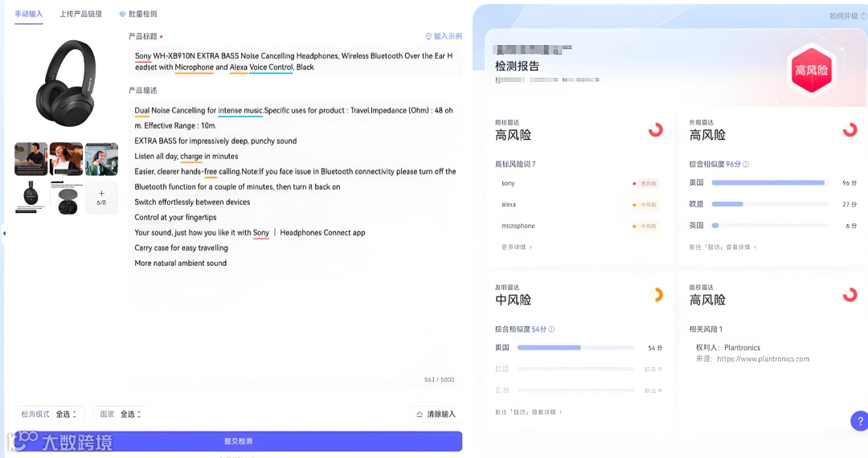This screenshot has height=458, width=868.
Task: Select the 'sony' risk word row
Action: [x=579, y=184]
